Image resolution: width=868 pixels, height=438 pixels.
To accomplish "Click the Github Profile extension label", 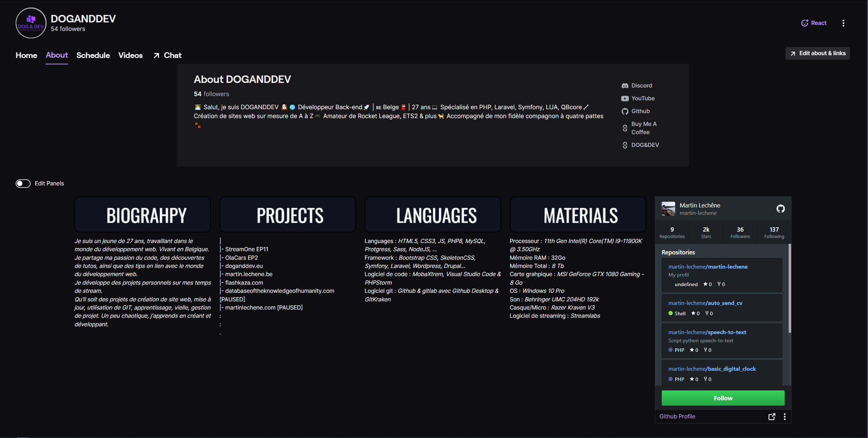I will 677,417.
